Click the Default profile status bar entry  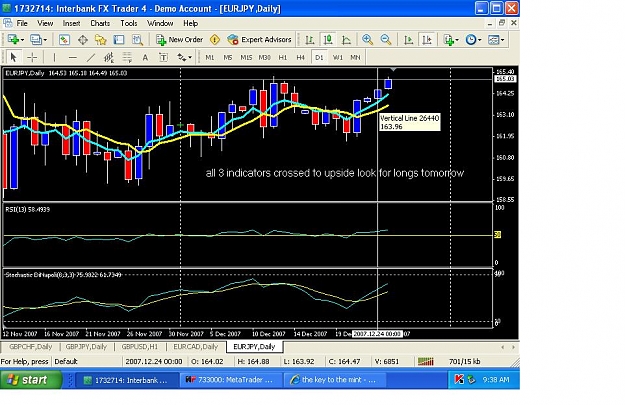point(66,362)
